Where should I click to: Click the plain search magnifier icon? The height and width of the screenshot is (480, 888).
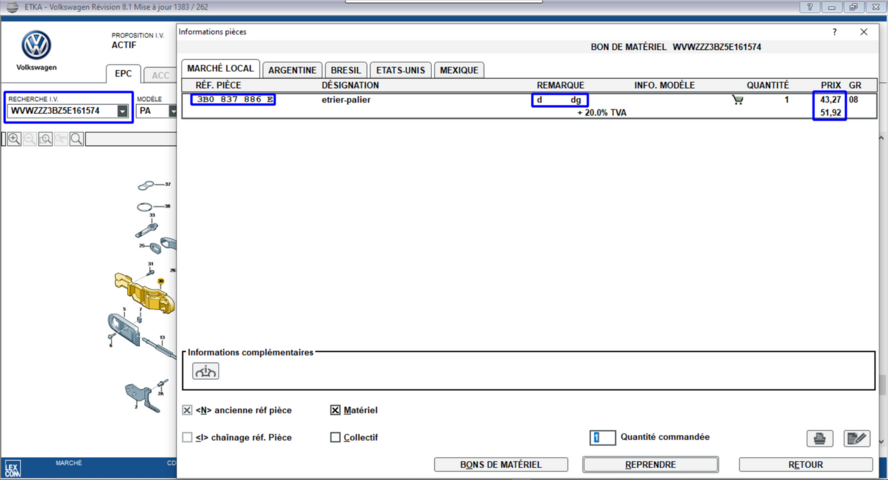(x=76, y=139)
